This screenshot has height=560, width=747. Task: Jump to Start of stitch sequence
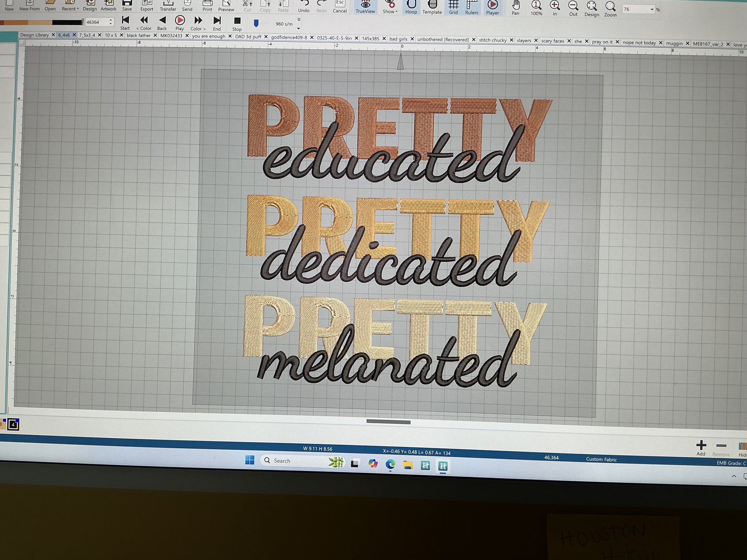(x=125, y=21)
